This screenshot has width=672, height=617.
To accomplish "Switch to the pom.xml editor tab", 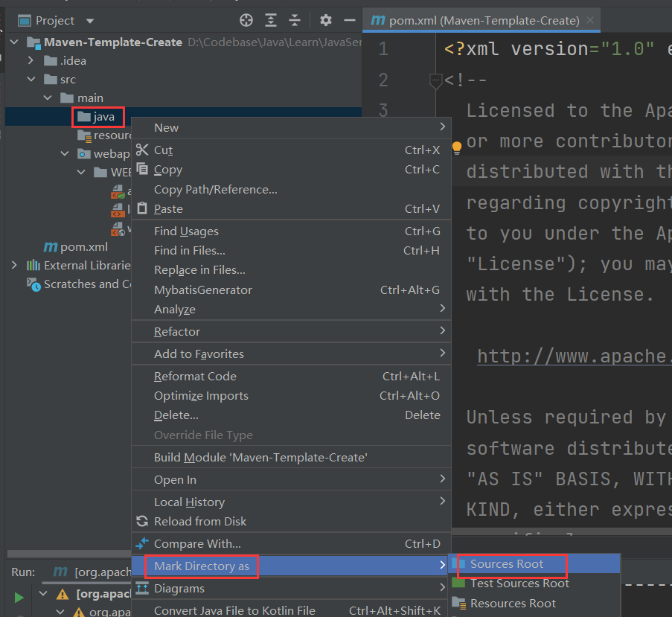I will (x=476, y=20).
